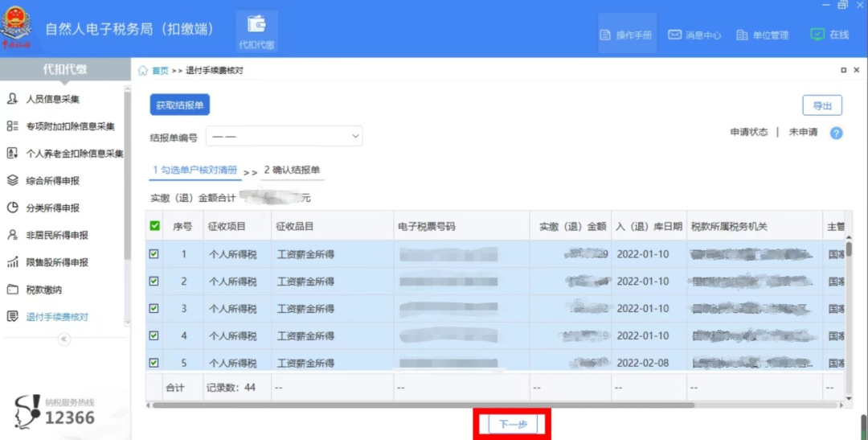Toggle the select-all checkbox in table header
This screenshot has height=440, width=868.
[154, 226]
